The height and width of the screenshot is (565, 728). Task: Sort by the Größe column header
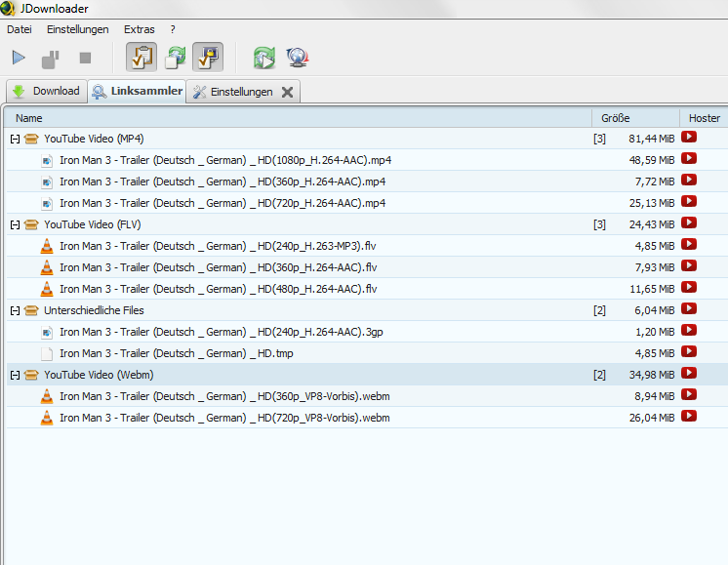(x=635, y=118)
